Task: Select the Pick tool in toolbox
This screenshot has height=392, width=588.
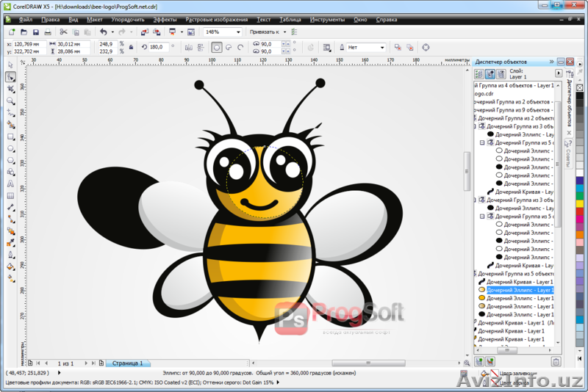Action: coord(10,65)
